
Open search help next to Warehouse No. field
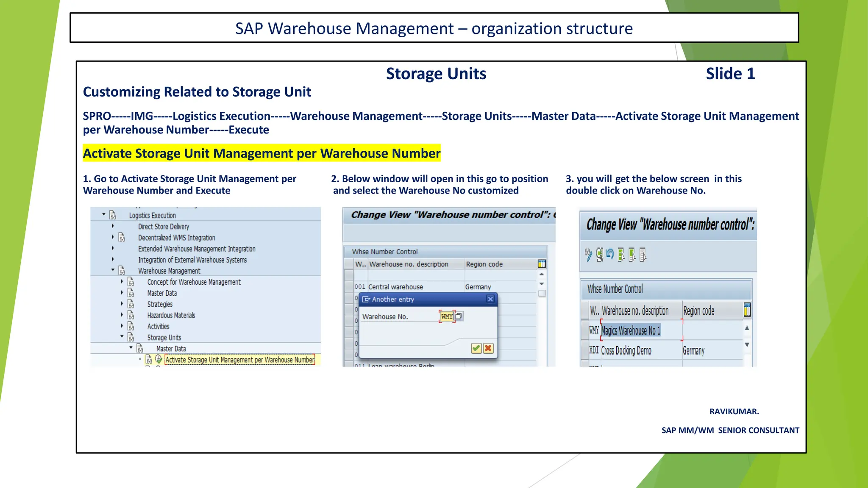coord(459,316)
